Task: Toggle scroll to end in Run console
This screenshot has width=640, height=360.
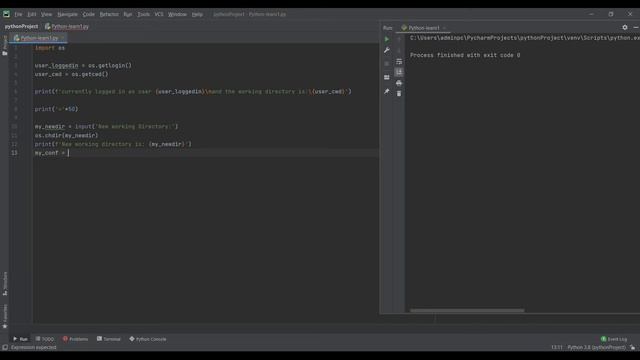Action: (x=399, y=72)
